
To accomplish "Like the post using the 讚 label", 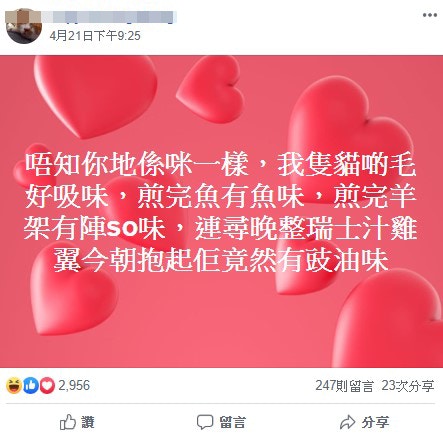I will pyautogui.click(x=88, y=422).
